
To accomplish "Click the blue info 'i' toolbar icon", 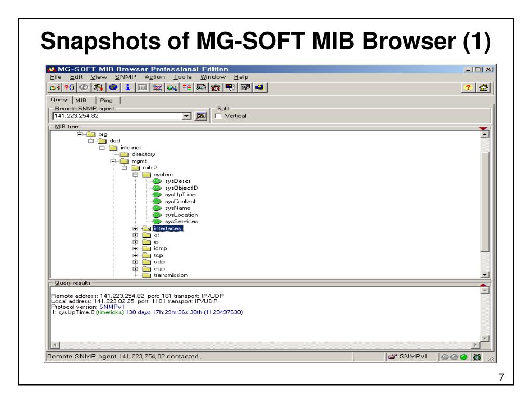I will (128, 87).
